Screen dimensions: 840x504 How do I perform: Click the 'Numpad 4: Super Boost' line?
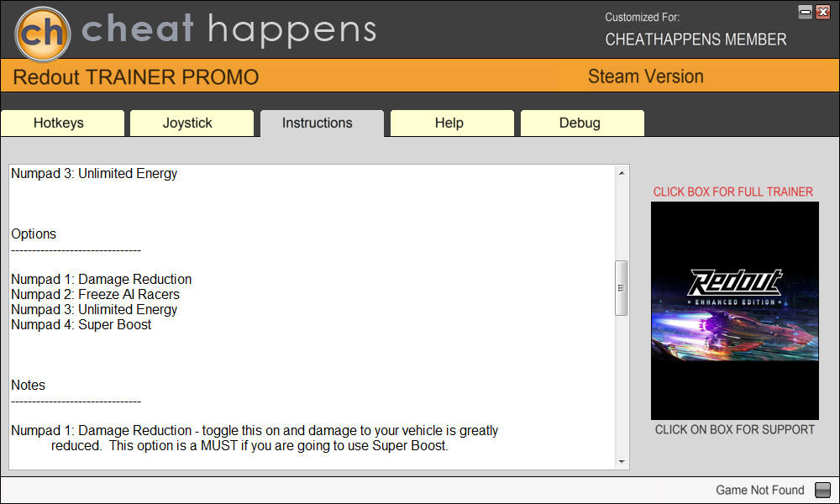click(81, 324)
